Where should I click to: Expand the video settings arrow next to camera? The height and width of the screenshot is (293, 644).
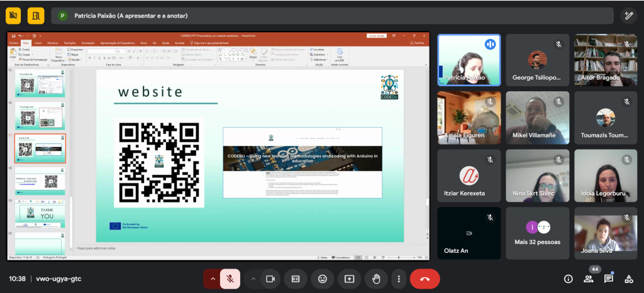[253, 279]
